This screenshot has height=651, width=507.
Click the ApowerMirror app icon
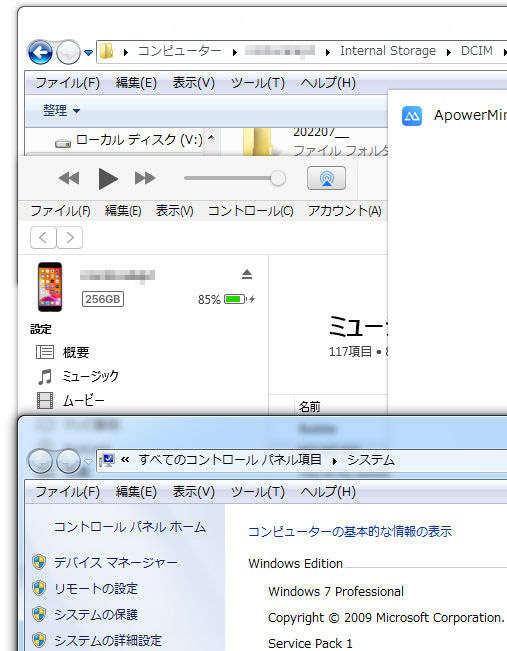coord(412,116)
